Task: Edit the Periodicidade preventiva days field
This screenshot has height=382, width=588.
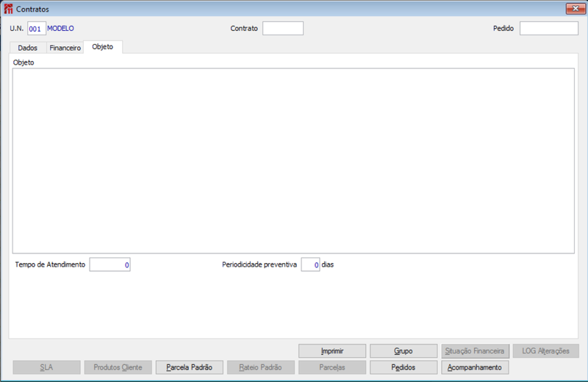Action: click(x=310, y=264)
